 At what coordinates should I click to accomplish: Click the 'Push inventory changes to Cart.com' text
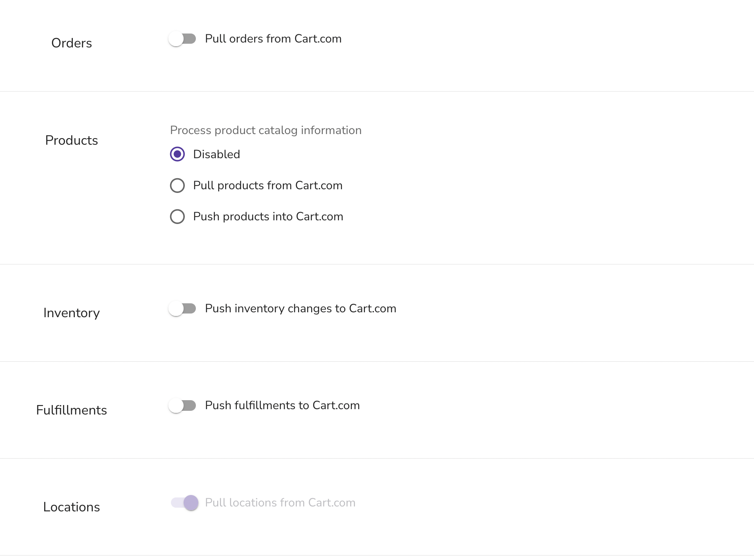pos(301,309)
